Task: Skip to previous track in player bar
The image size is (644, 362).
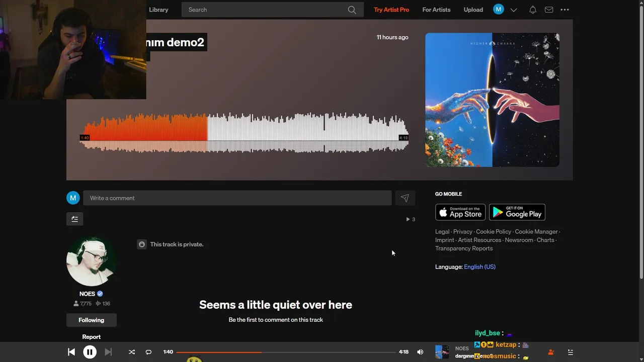Action: [71, 352]
